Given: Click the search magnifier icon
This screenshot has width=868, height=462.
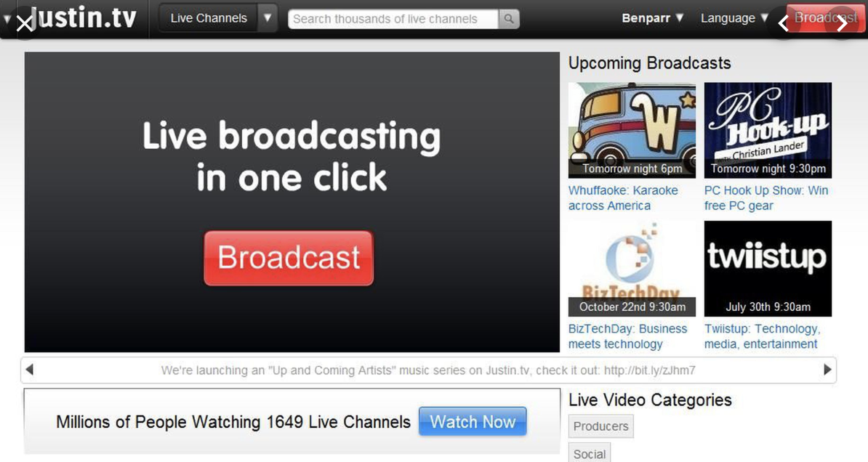Looking at the screenshot, I should 509,19.
